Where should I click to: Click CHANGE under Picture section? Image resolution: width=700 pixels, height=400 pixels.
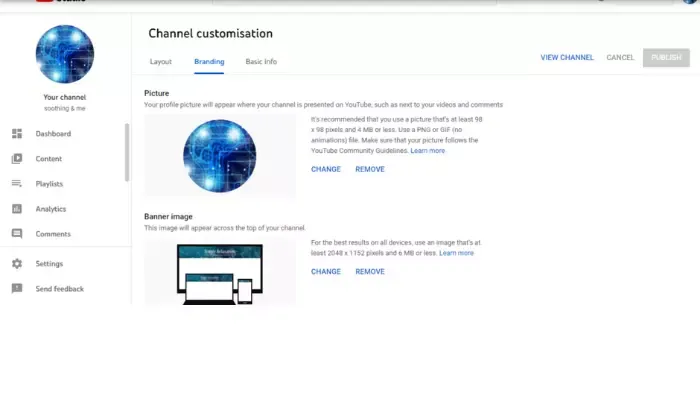[x=326, y=169]
